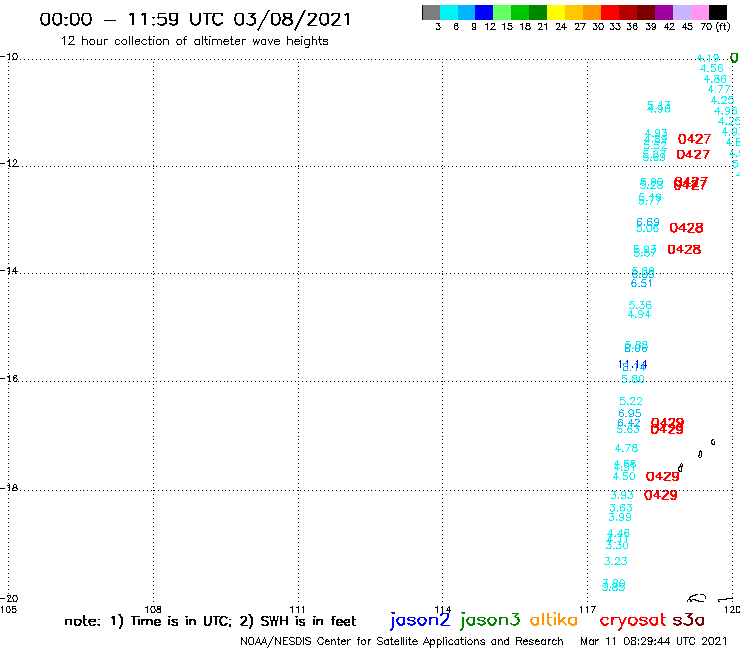Click the wave height value 3.93
The height and width of the screenshot is (650, 740).
point(622,495)
